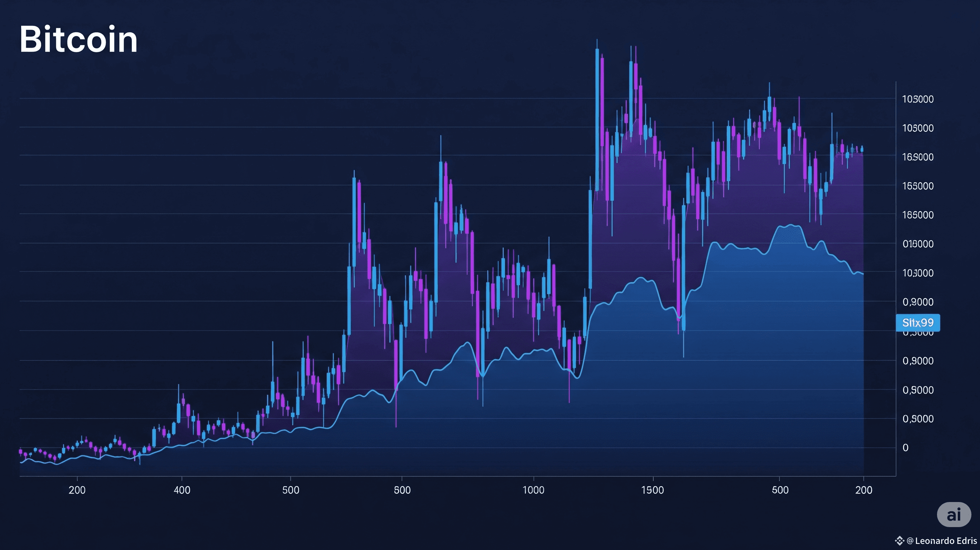
Task: Select the 1500 x-axis label
Action: [653, 490]
